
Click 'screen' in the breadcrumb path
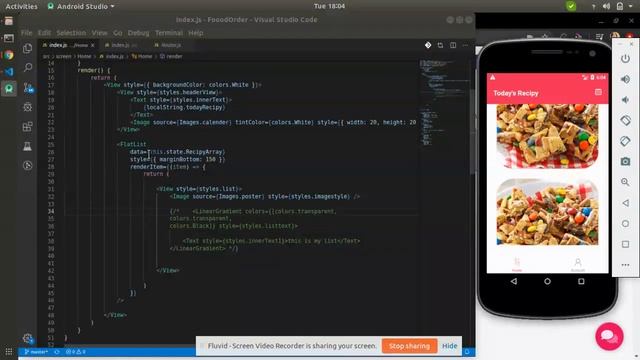[63, 56]
